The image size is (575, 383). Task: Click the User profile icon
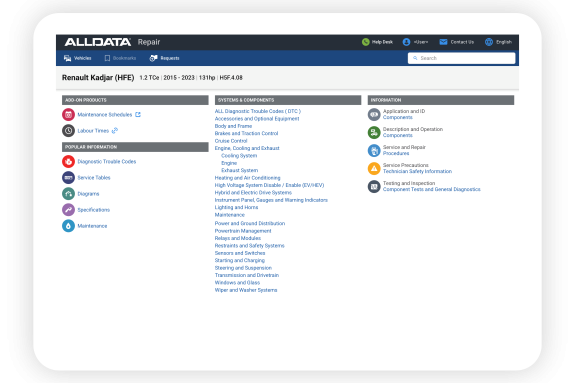point(406,42)
